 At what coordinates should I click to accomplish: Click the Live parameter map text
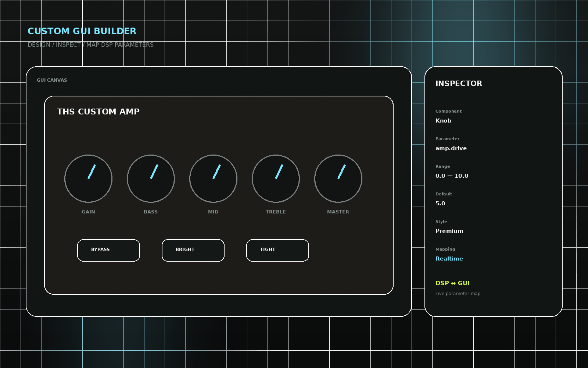tap(458, 294)
